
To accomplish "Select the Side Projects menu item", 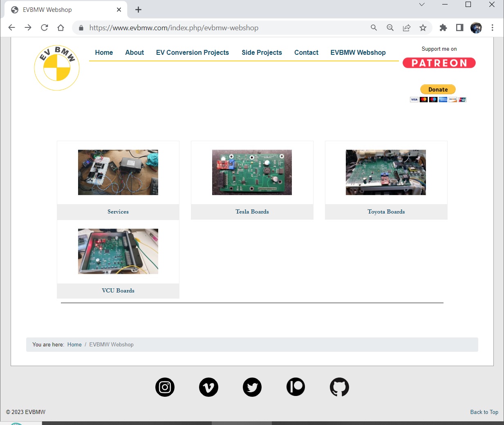I will (262, 52).
